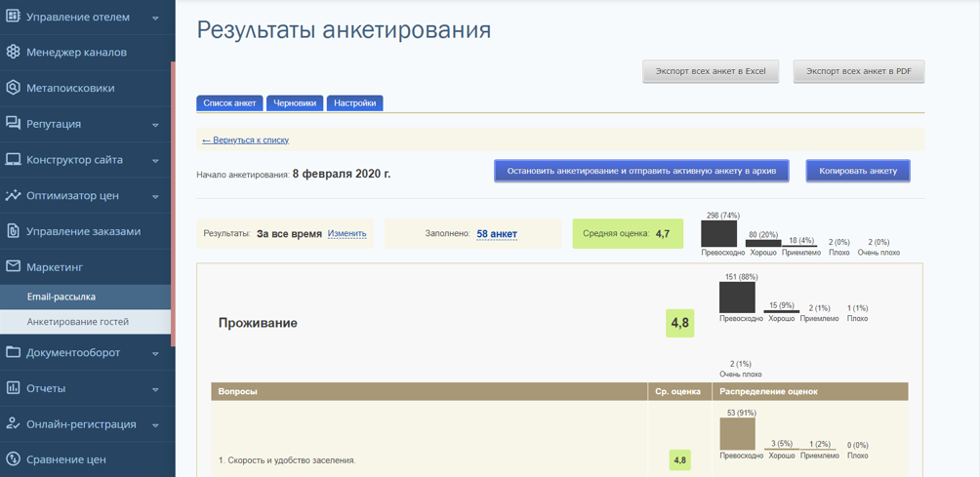Screen dimensions: 980x477
Task: Click the Изменить results period link
Action: point(347,233)
